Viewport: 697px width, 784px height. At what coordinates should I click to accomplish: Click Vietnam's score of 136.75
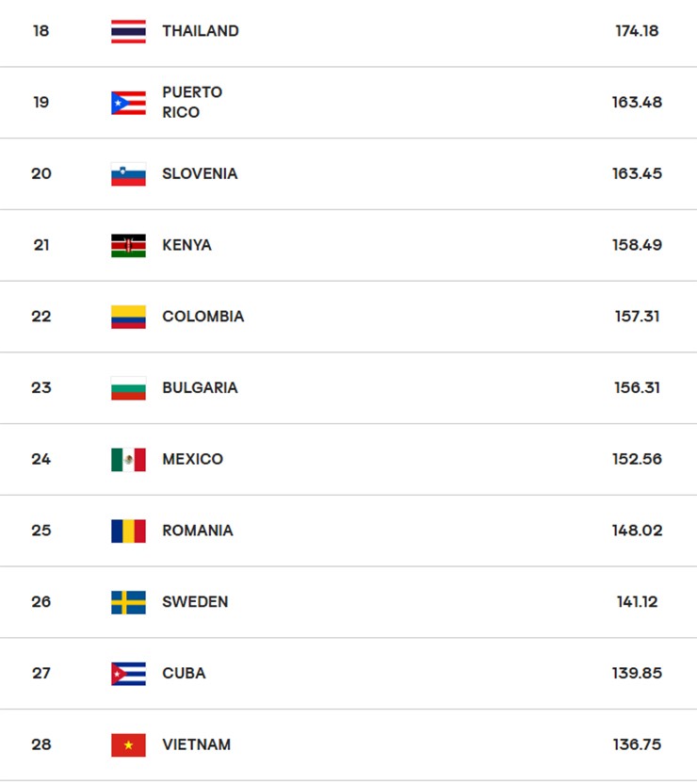(x=637, y=744)
